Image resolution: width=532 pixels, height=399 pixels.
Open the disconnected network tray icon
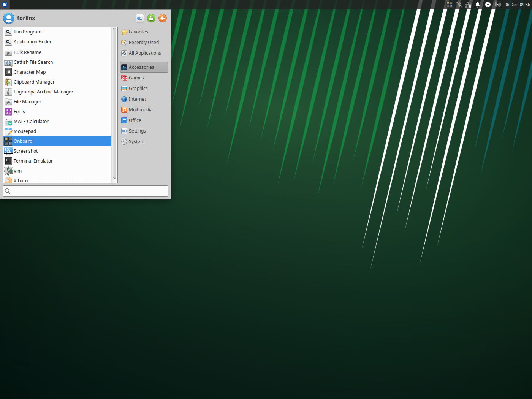[468, 5]
